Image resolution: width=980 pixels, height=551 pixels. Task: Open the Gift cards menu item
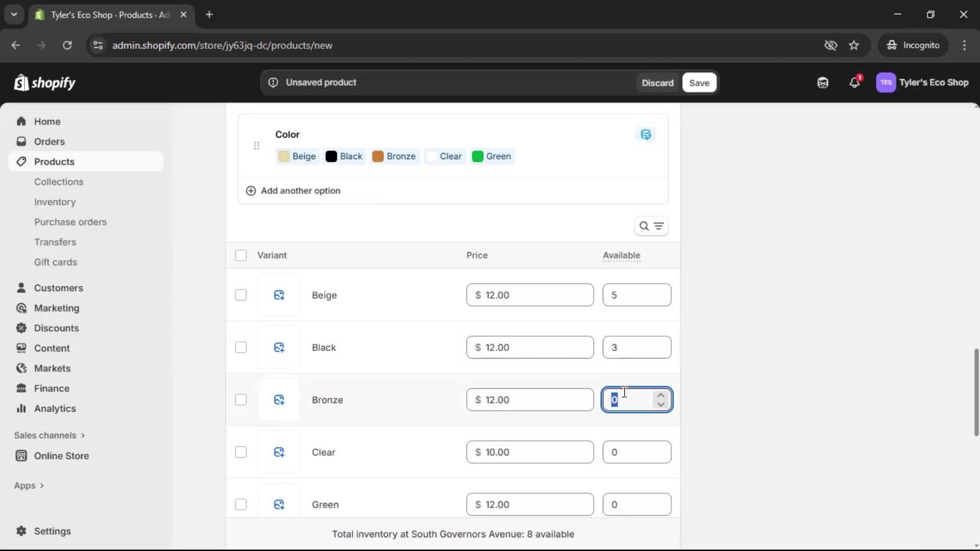(56, 262)
